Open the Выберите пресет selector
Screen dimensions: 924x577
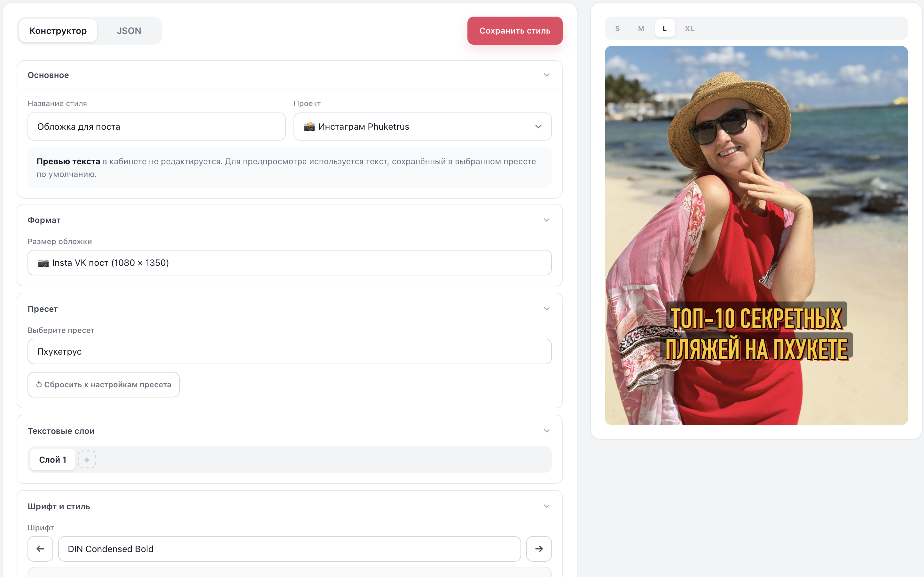tap(289, 351)
